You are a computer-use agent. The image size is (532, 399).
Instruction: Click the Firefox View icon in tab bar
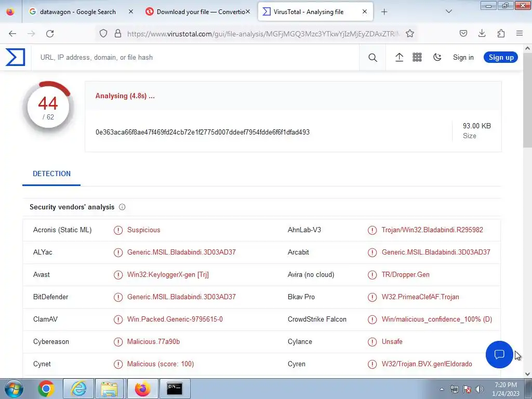[x=10, y=12]
